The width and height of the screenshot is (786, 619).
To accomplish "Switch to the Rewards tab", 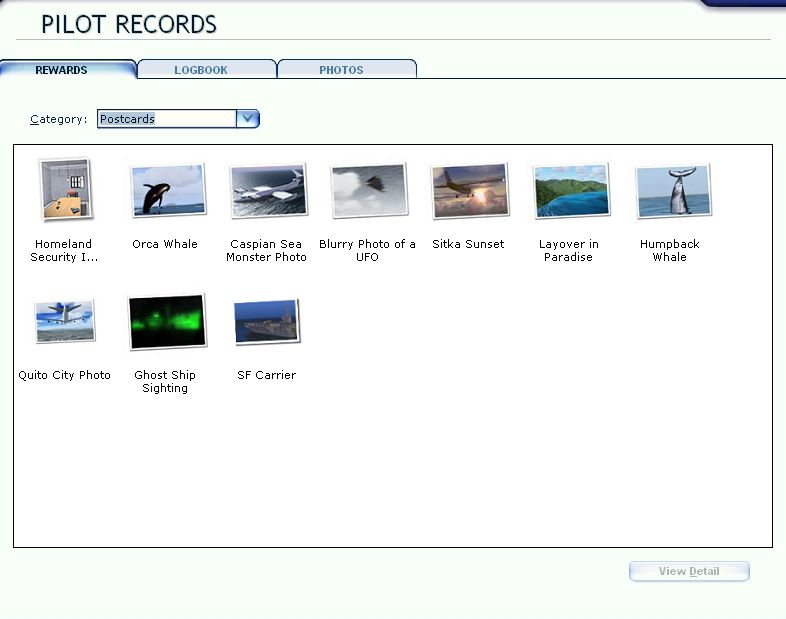I will [68, 69].
